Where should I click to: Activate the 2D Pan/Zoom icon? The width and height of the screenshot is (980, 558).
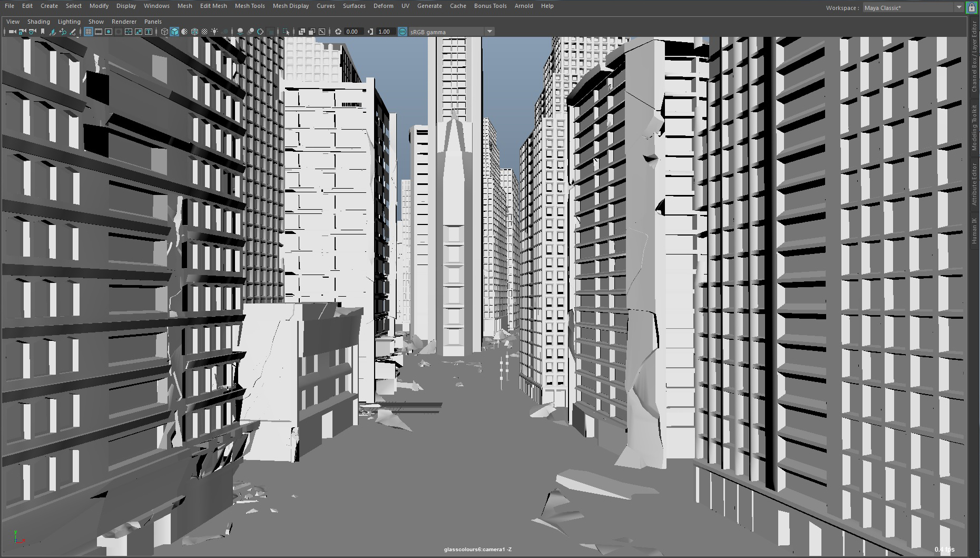pos(63,32)
